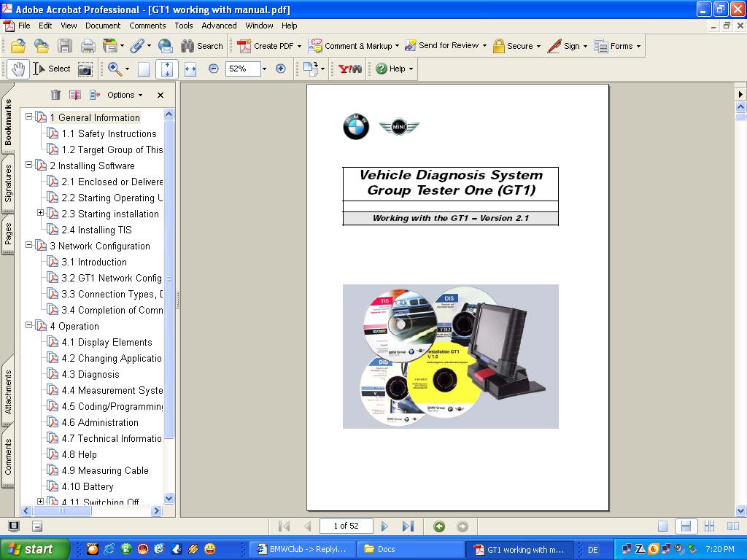Click the Open file folder icon
The width and height of the screenshot is (747, 560).
click(18, 46)
